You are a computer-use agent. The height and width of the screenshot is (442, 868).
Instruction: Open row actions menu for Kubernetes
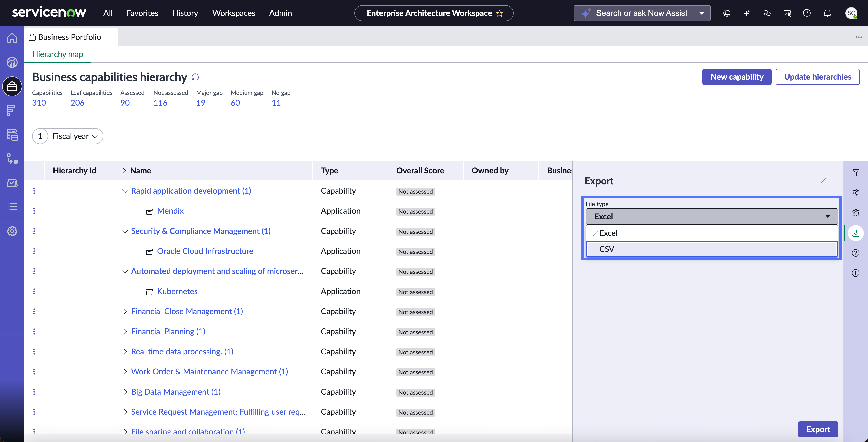pyautogui.click(x=34, y=291)
